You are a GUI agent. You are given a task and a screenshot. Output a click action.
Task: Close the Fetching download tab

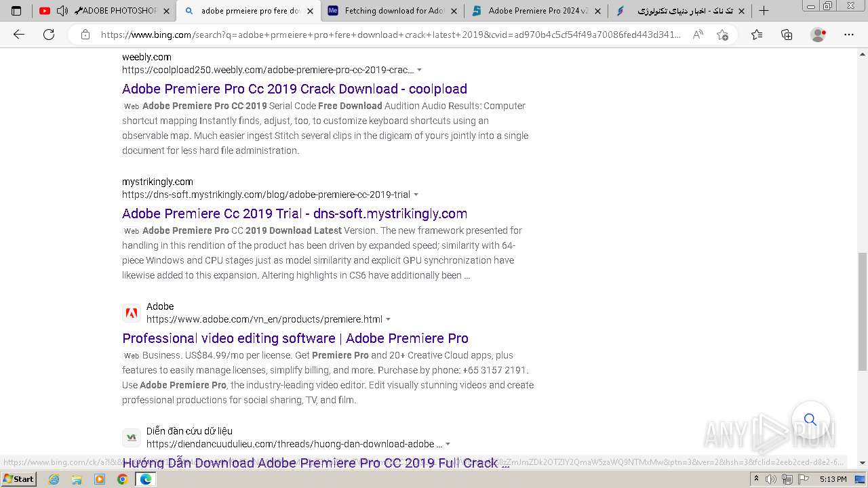[454, 11]
